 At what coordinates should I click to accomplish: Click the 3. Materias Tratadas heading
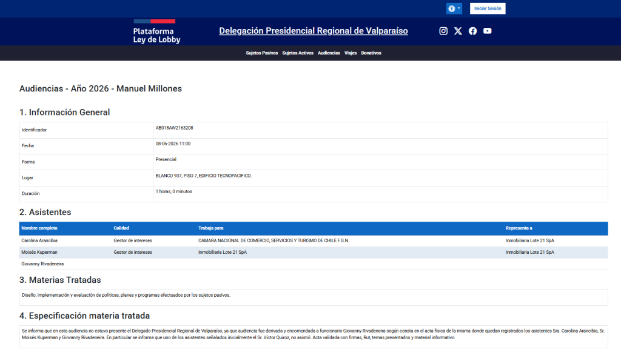coord(60,280)
